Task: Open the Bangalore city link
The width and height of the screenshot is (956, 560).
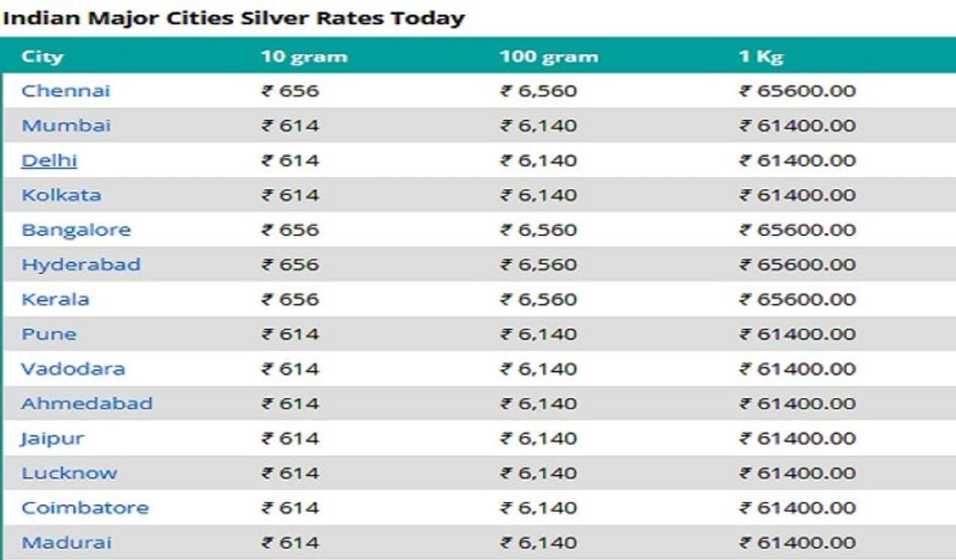Action: tap(76, 230)
